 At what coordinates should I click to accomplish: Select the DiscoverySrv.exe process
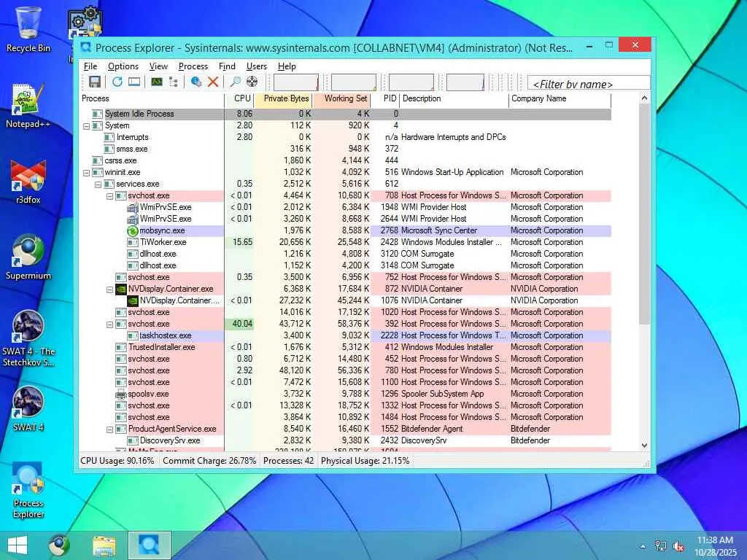tap(170, 440)
